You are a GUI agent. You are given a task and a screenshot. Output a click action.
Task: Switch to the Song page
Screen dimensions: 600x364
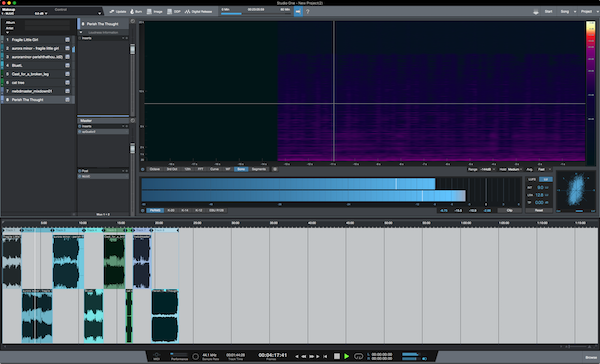point(564,11)
